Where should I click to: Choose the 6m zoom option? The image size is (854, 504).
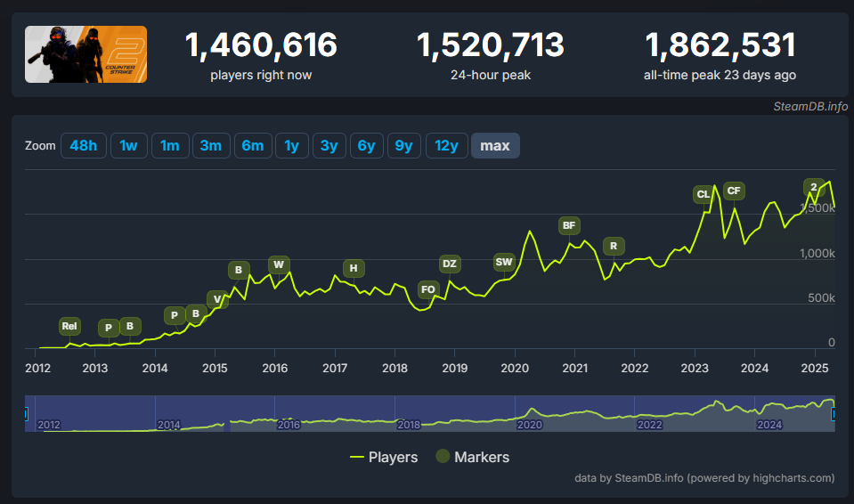(x=253, y=145)
